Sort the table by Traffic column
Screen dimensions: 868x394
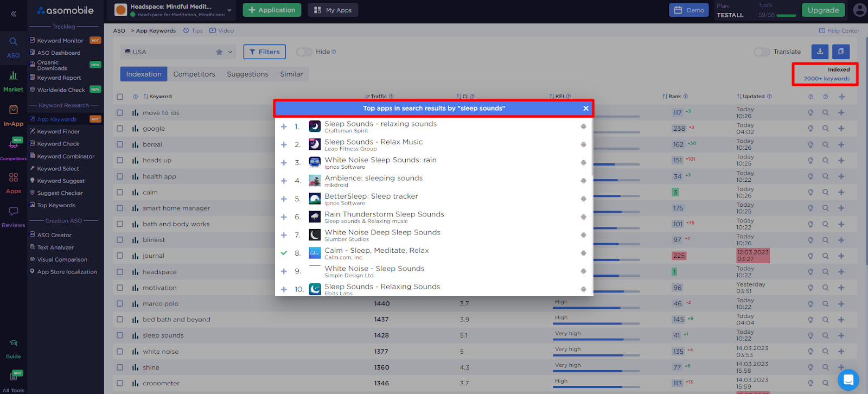click(x=375, y=97)
